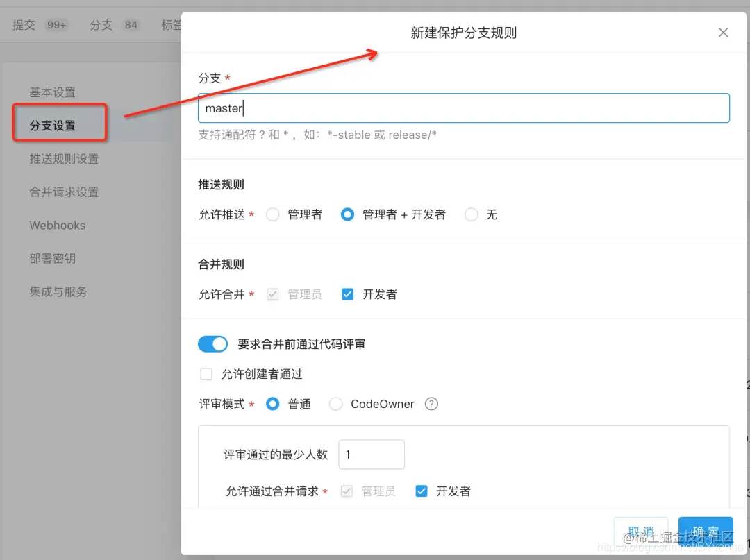Uncheck 开发者 under 允许通过合并请求
The image size is (750, 560).
point(421,491)
